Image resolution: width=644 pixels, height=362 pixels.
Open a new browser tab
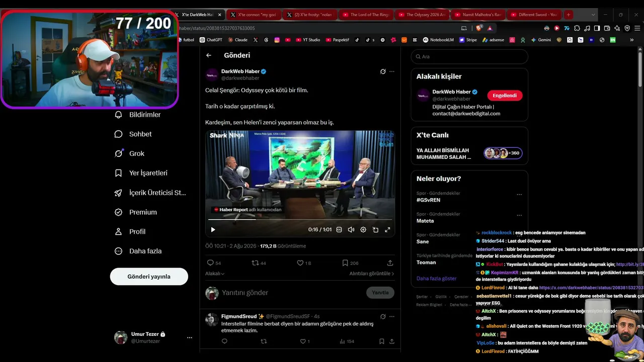tap(569, 15)
